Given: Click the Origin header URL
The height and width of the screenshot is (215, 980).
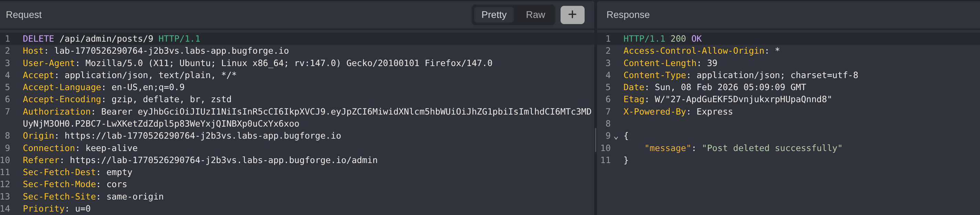Looking at the screenshot, I should click(x=202, y=136).
